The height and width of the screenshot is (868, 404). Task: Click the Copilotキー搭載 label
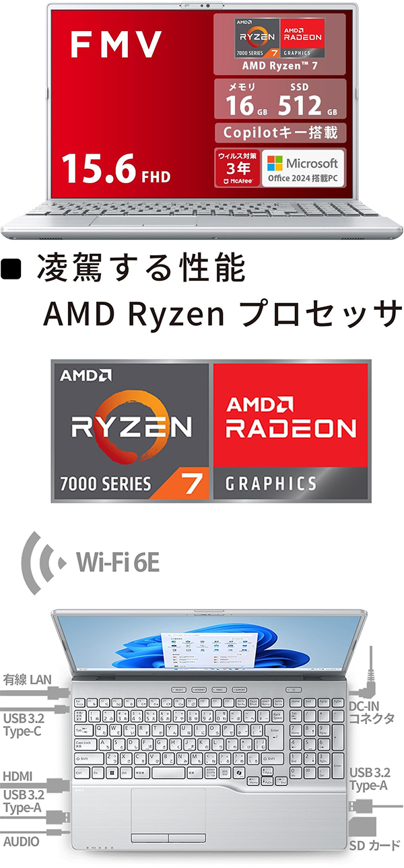click(280, 132)
